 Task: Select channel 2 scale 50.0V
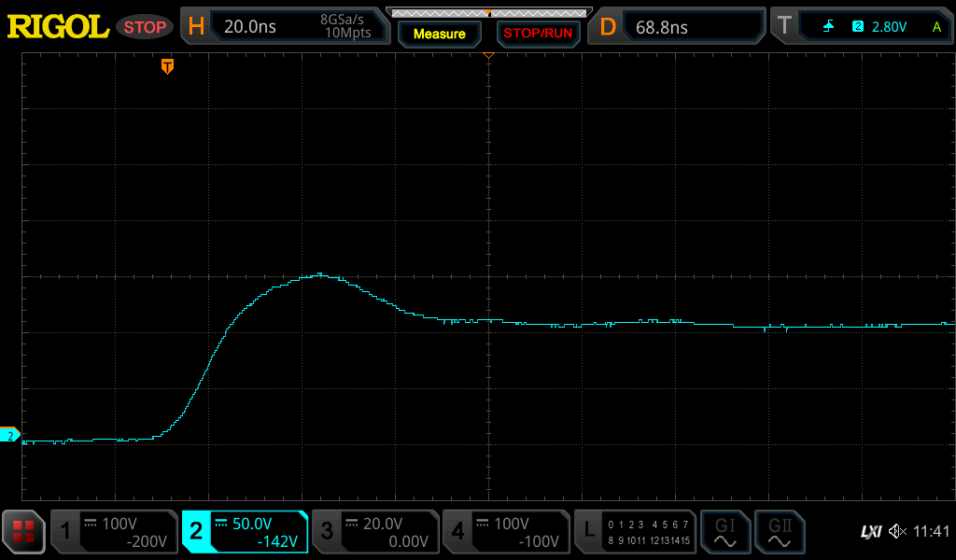[252, 524]
